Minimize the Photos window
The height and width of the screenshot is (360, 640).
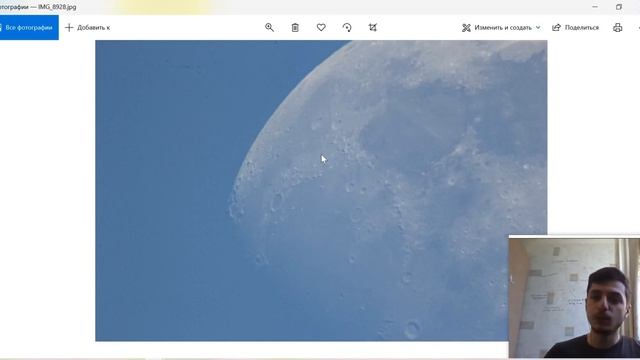595,7
